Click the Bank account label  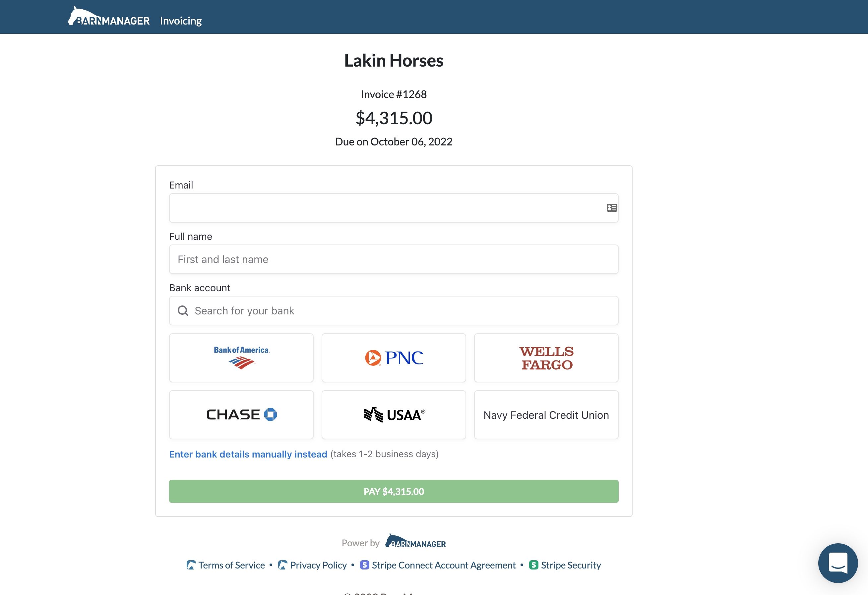(x=200, y=288)
